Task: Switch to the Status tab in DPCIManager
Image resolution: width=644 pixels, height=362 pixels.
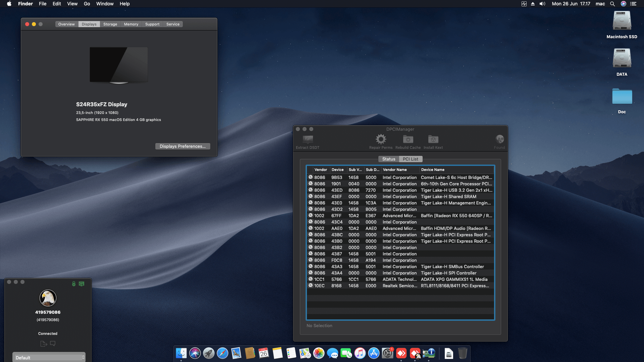Action: [x=389, y=159]
